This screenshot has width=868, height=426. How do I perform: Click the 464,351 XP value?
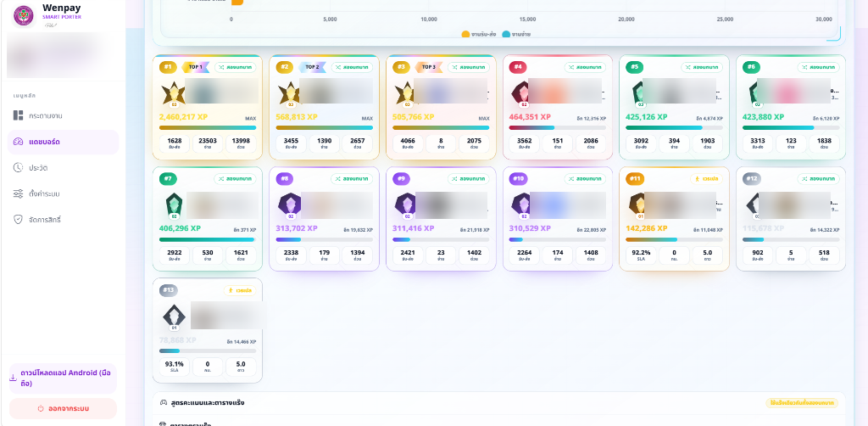pyautogui.click(x=530, y=117)
